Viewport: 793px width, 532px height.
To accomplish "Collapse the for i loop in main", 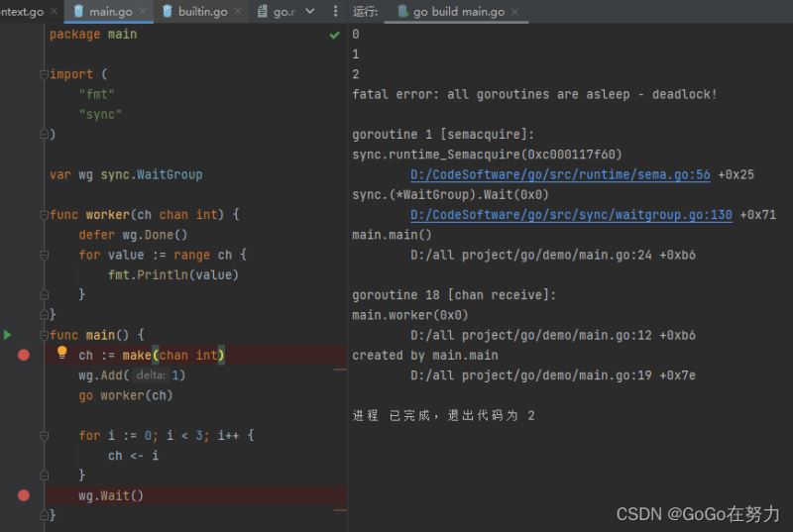I will pos(44,436).
